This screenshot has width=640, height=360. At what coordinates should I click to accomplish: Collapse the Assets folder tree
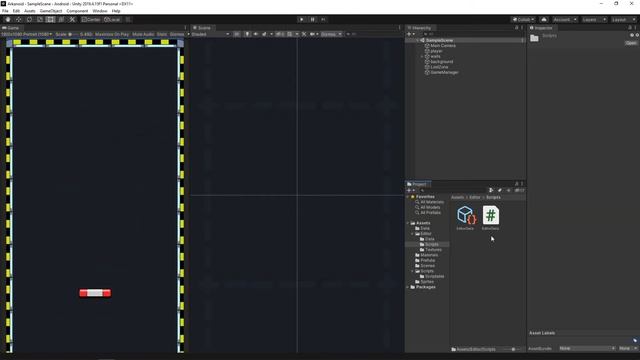(x=408, y=223)
